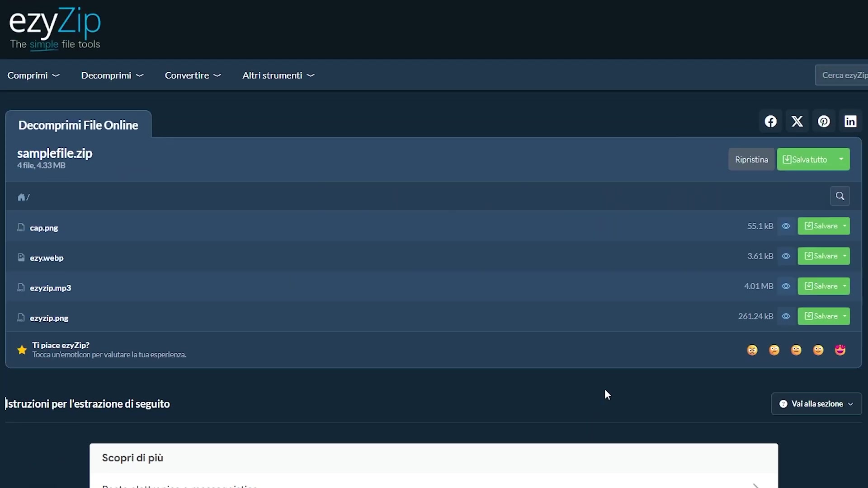Click the samplefile.zip archive title
This screenshot has width=868, height=488.
[x=55, y=153]
